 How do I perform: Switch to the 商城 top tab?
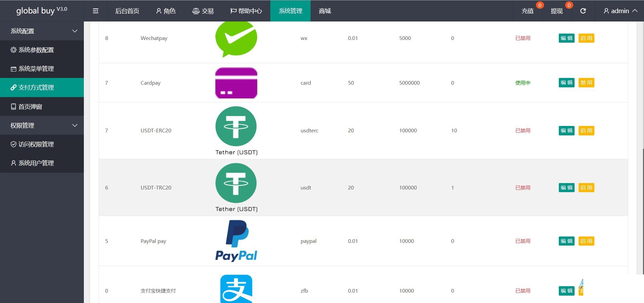(x=325, y=11)
